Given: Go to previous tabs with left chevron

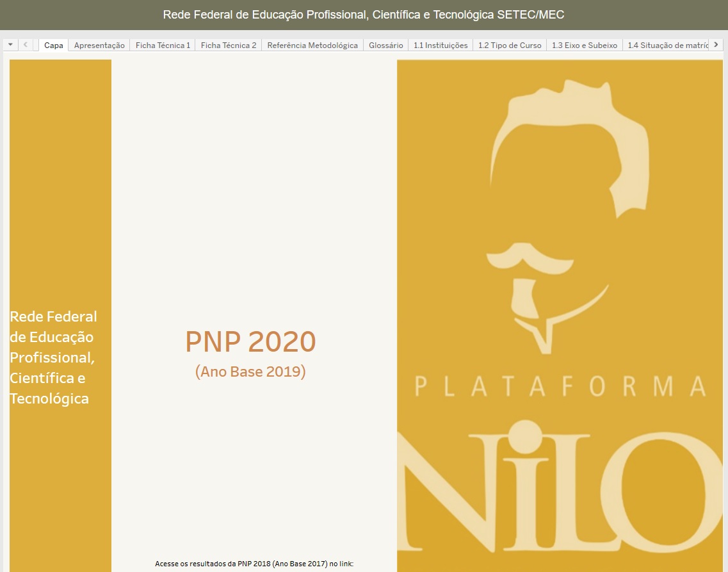Looking at the screenshot, I should 26,45.
